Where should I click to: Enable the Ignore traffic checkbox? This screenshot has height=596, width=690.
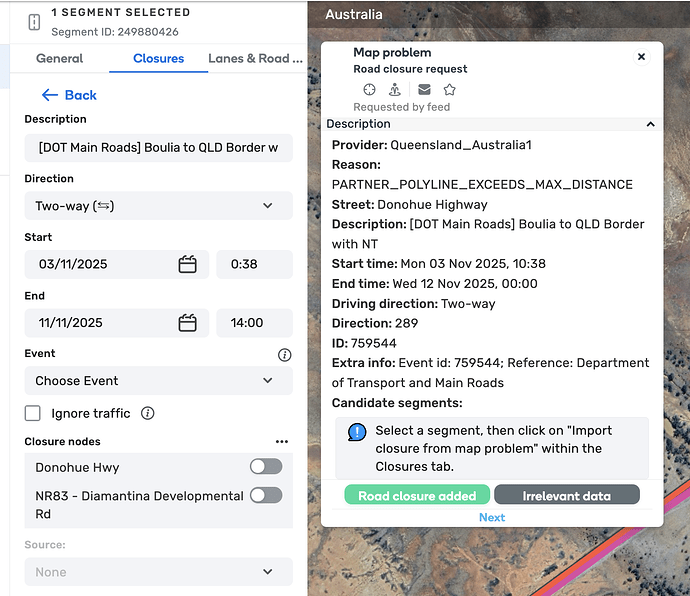click(x=33, y=413)
